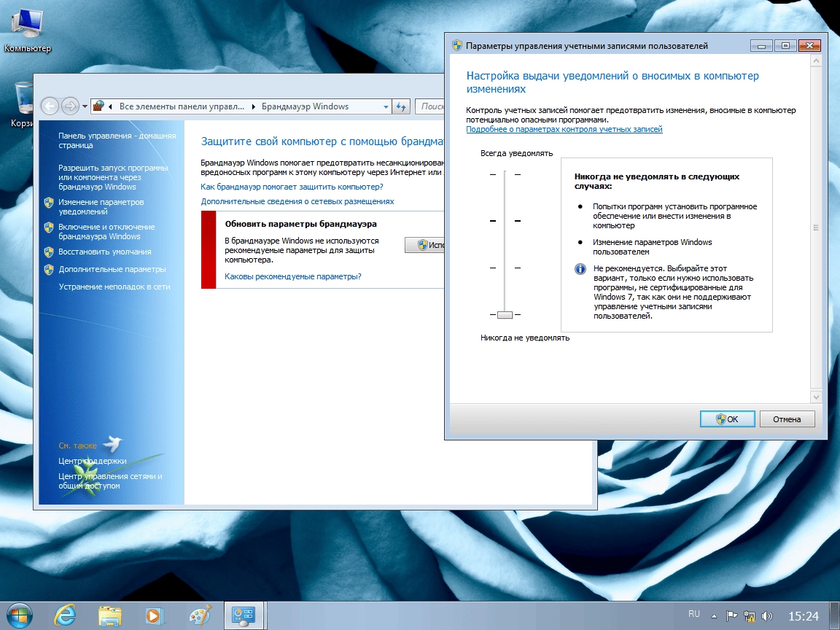
Task: Set UAC slider to second tick from top
Action: tap(505, 221)
